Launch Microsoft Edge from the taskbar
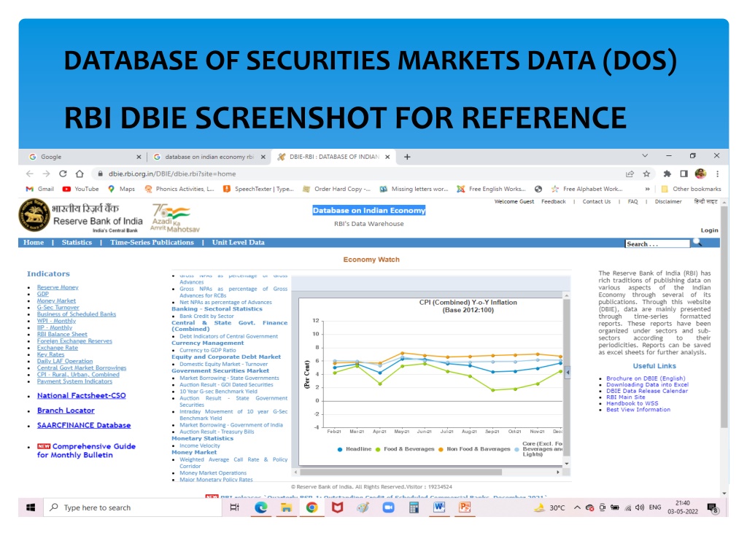The image size is (747, 560). tap(260, 507)
